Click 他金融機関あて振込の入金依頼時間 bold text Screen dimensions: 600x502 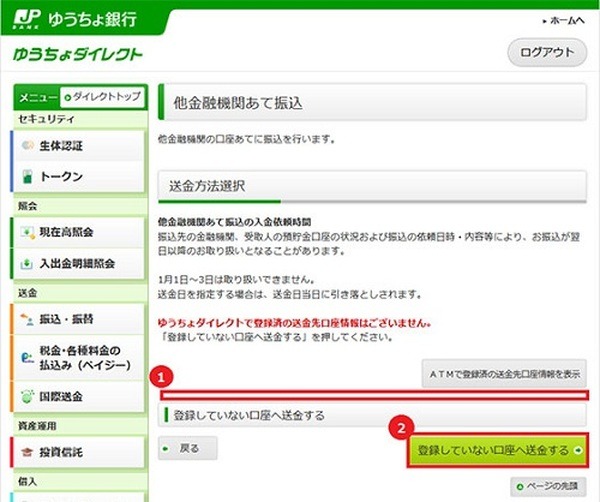click(235, 222)
